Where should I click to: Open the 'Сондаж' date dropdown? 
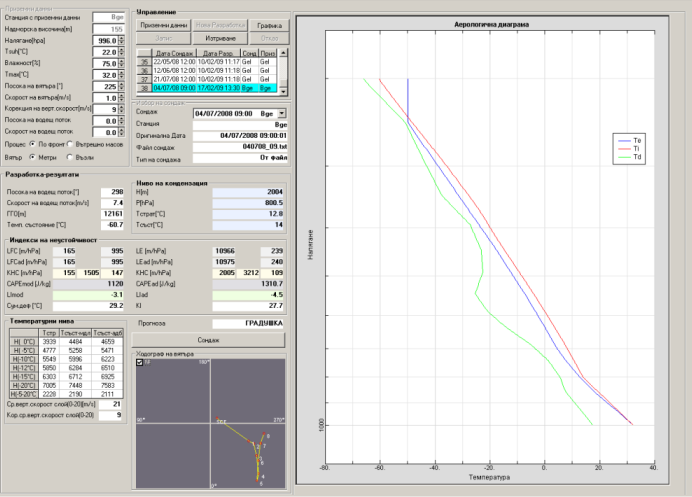coord(281,114)
